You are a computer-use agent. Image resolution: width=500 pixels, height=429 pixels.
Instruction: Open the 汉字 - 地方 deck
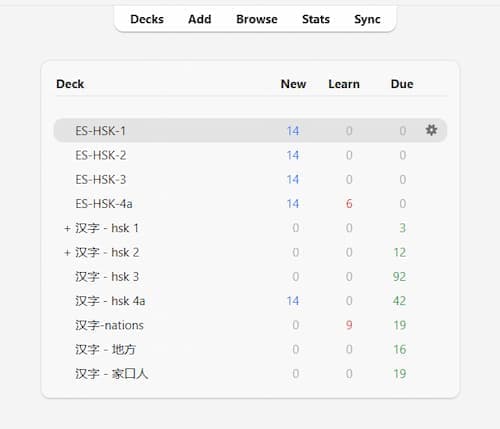pos(105,349)
